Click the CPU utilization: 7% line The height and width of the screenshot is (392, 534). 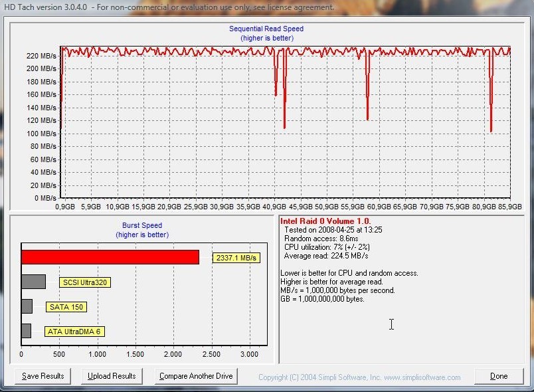(327, 247)
